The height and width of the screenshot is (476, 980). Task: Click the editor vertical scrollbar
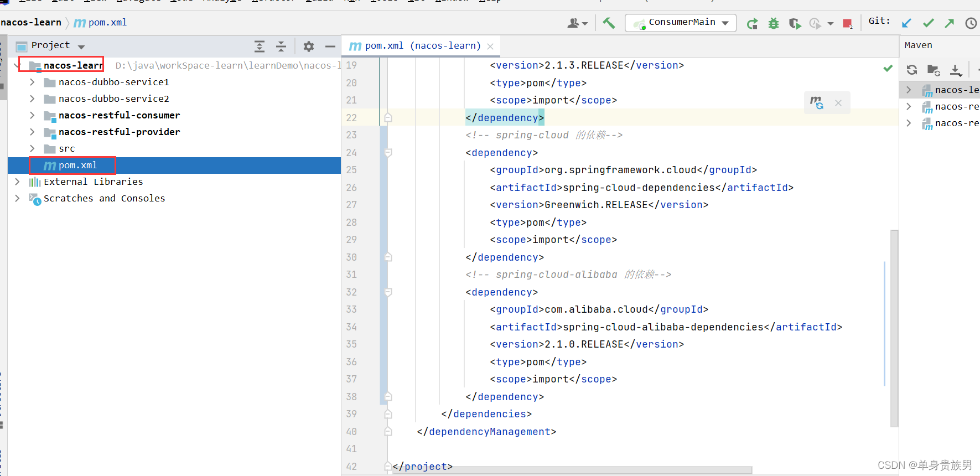coord(894,329)
